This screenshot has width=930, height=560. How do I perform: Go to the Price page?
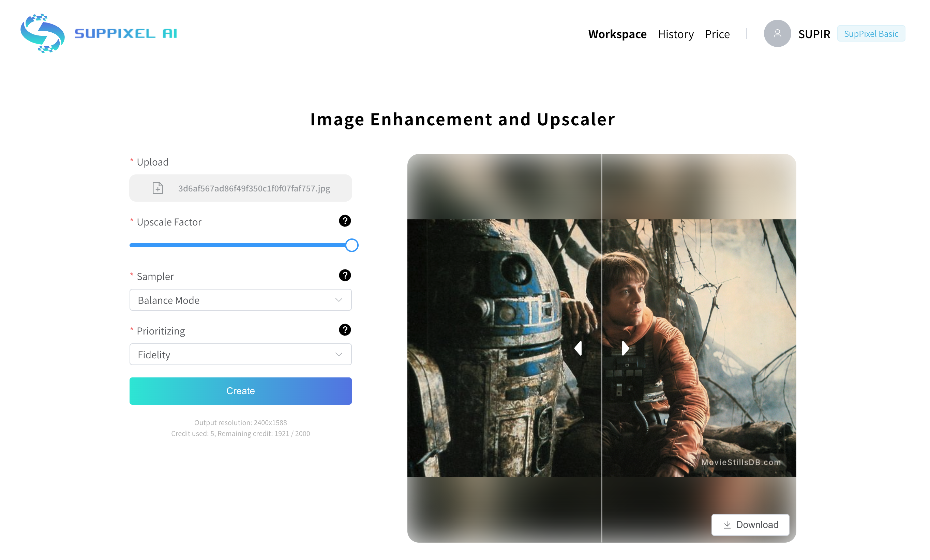coord(717,34)
